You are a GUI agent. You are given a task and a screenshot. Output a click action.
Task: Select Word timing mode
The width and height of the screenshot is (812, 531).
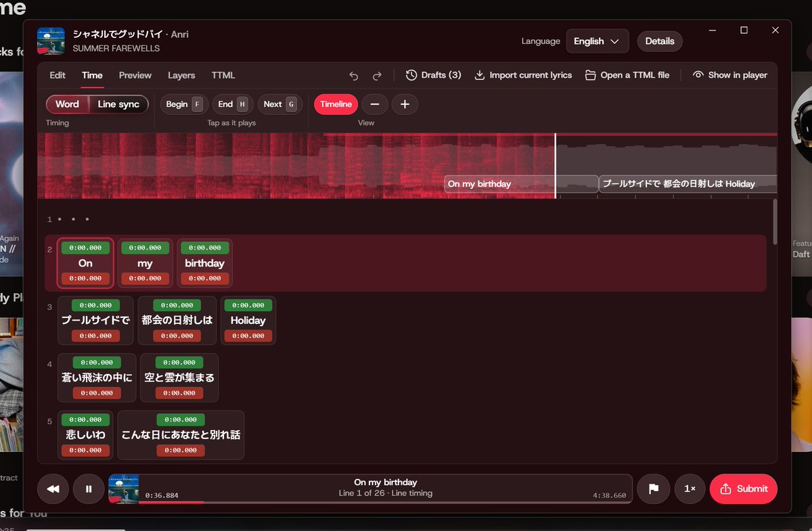(x=68, y=104)
